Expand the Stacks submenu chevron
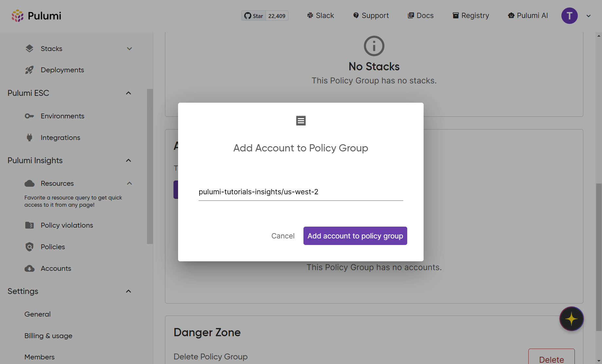This screenshot has width=602, height=364. click(129, 49)
